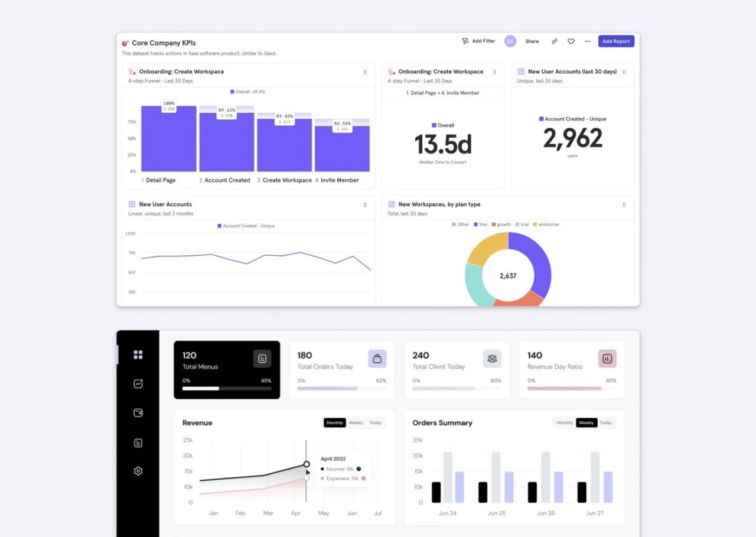Click the copy link icon beside Share
This screenshot has width=756, height=537.
coord(554,41)
